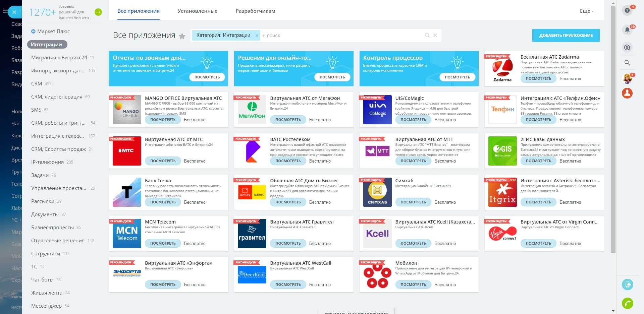Open the Виртуальная АТС «Энфорта» title link
644x314 pixels.
click(178, 263)
